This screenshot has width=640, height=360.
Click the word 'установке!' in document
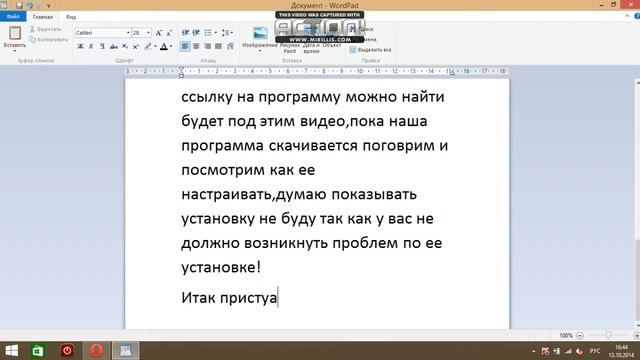coord(221,267)
